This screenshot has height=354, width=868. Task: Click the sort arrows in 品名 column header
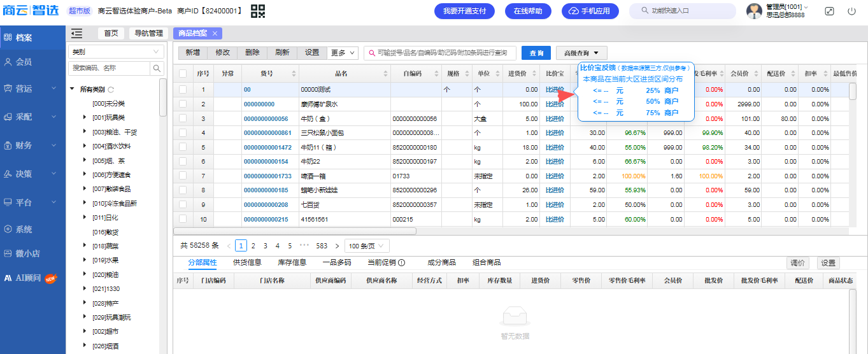click(385, 73)
